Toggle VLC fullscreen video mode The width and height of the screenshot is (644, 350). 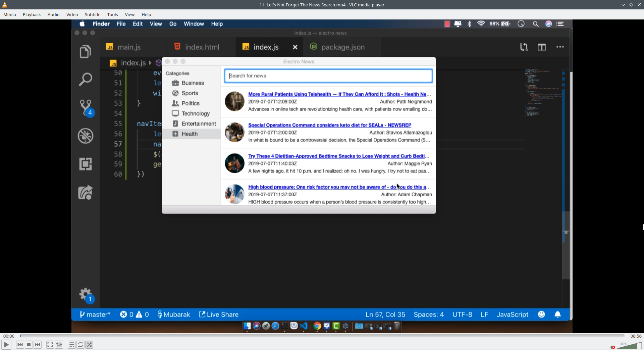(x=50, y=345)
